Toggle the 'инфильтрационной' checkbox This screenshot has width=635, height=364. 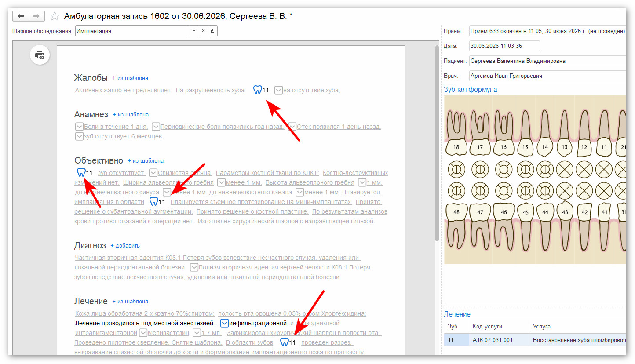tap(224, 323)
